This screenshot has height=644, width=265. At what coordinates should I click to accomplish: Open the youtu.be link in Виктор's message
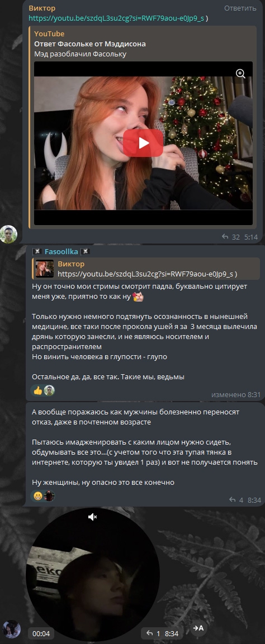(x=116, y=18)
